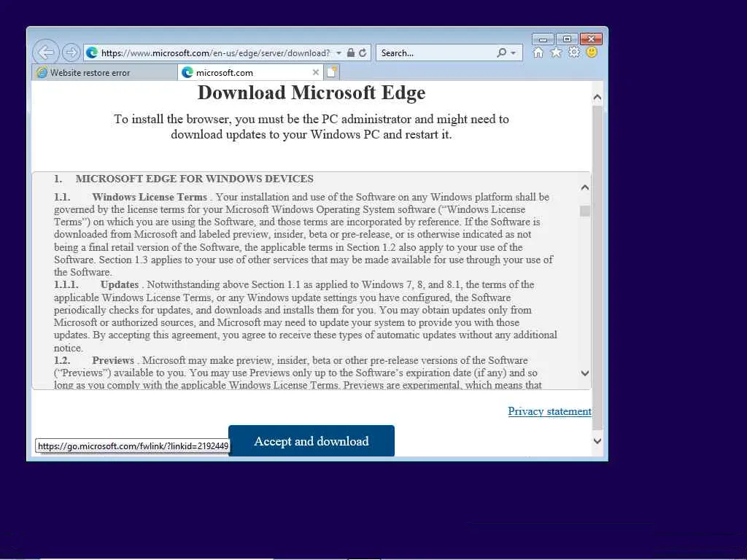Click the page scrollbar up arrow
This screenshot has height=560, width=747.
coord(597,98)
